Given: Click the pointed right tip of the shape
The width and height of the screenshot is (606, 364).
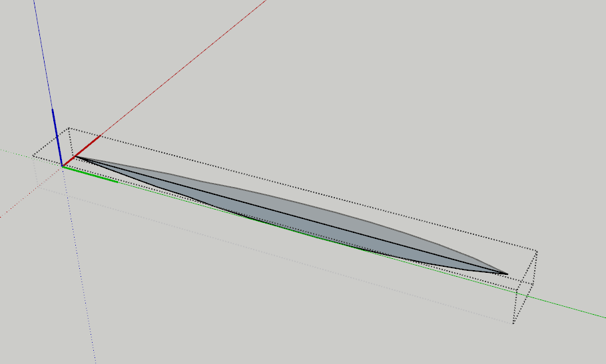Looking at the screenshot, I should (x=507, y=273).
